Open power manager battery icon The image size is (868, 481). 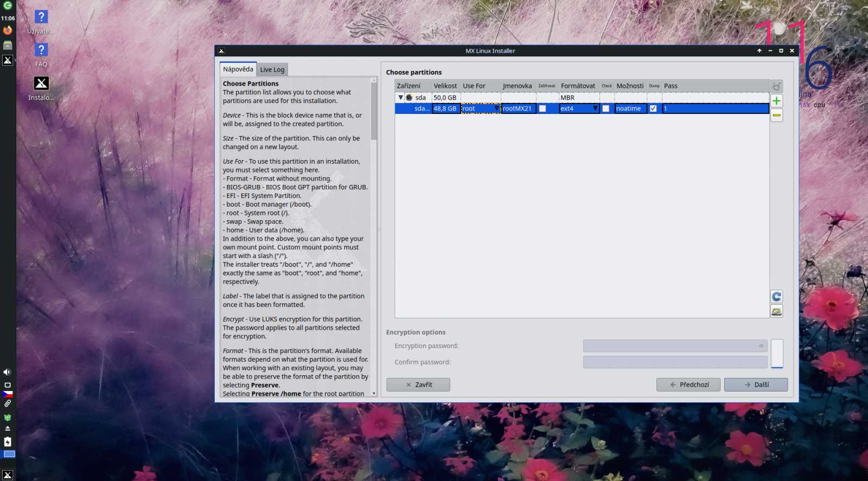tap(8, 442)
